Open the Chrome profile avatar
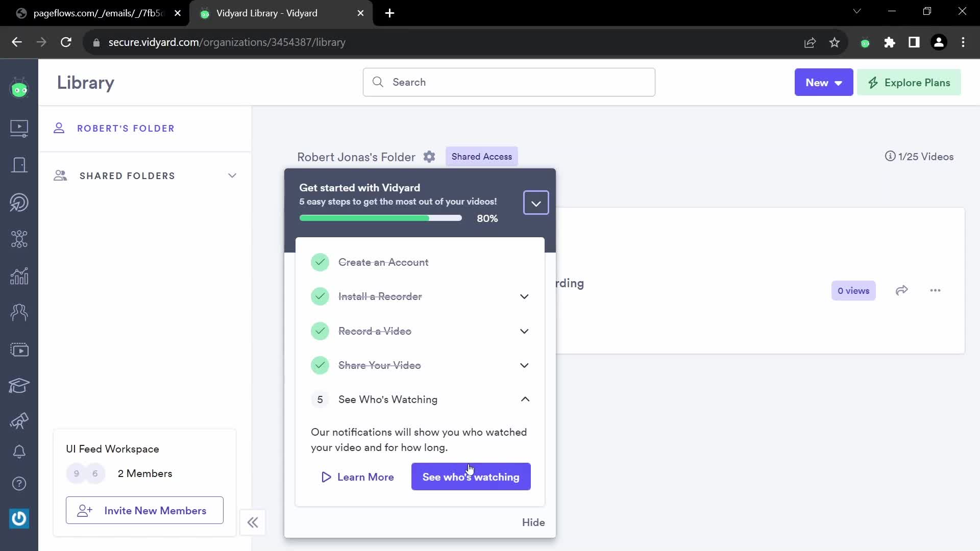This screenshot has width=980, height=551. point(939,42)
